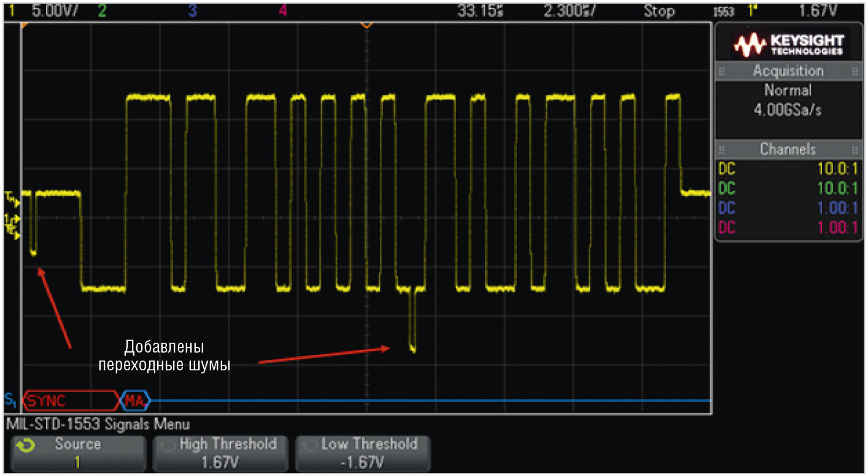Toggle channel 2 using its green label
The image size is (868, 476).
click(x=101, y=10)
